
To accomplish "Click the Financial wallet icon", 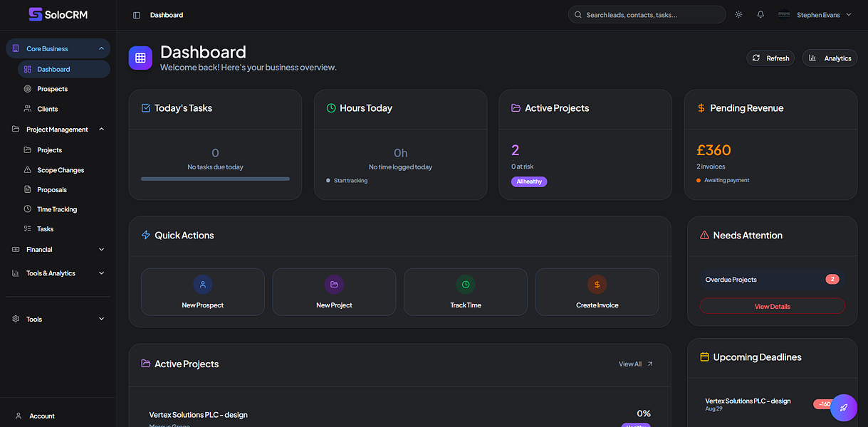I will coord(16,250).
